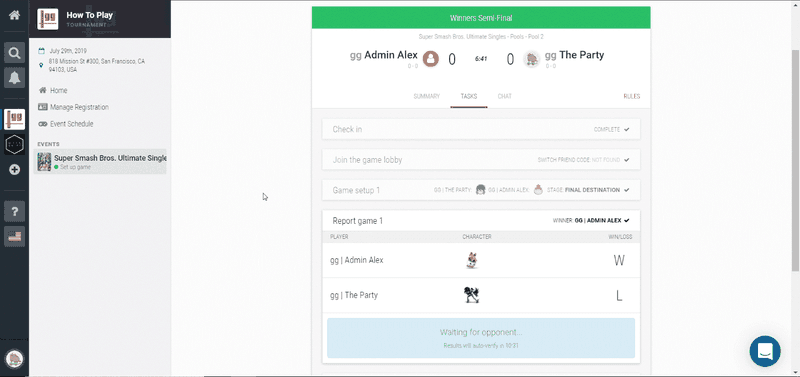The width and height of the screenshot is (800, 377).
Task: Switch to the Chat tab
Action: 505,96
